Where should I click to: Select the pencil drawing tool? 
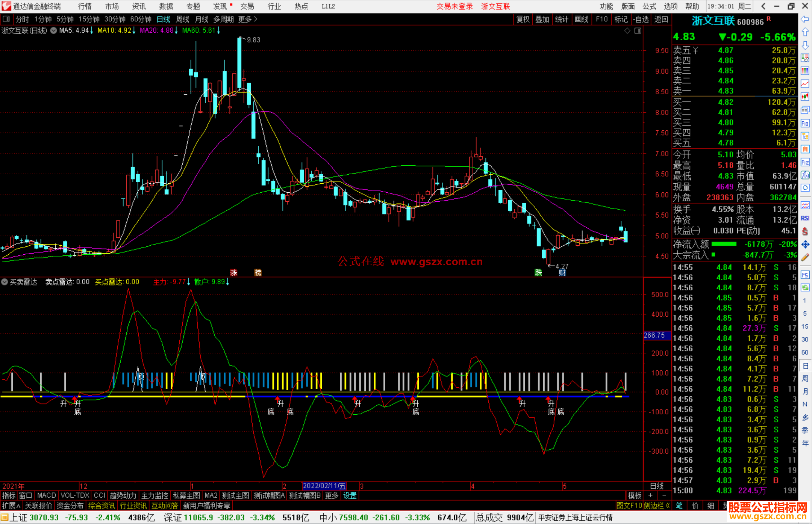805,257
